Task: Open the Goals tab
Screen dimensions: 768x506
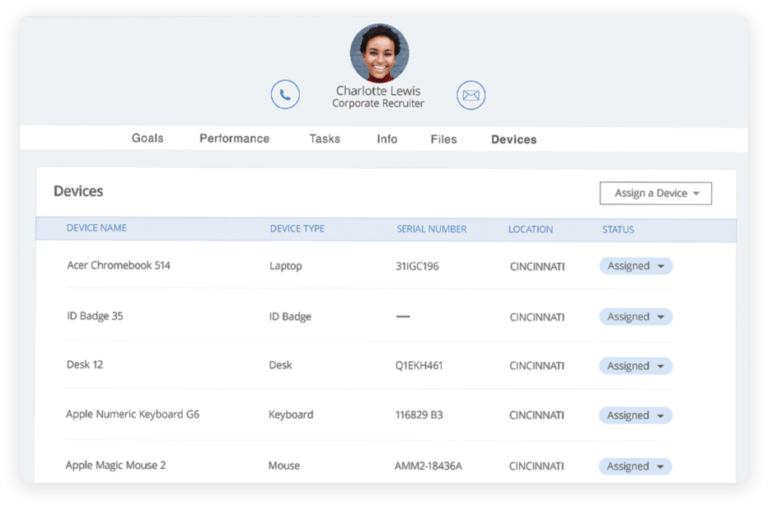Action: 147,139
